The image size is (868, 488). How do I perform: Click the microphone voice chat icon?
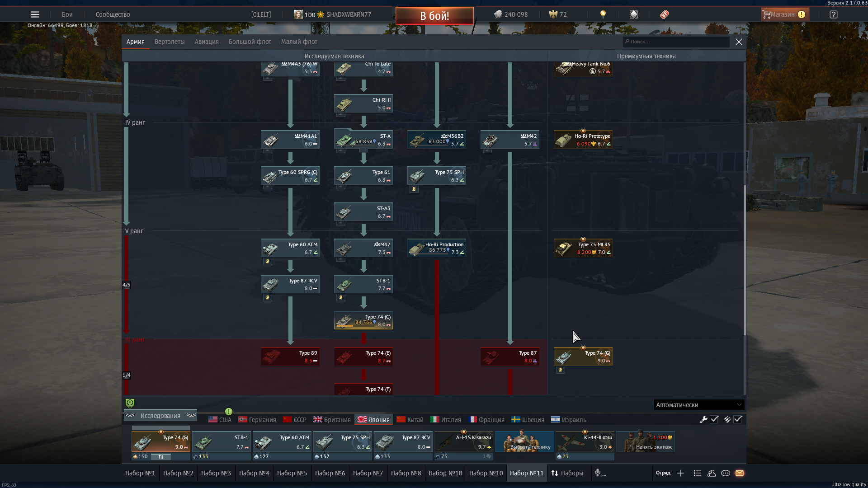[598, 473]
